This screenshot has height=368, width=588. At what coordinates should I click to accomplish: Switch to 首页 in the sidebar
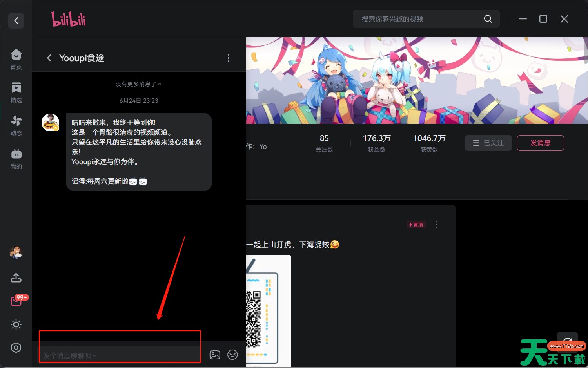coord(16,59)
